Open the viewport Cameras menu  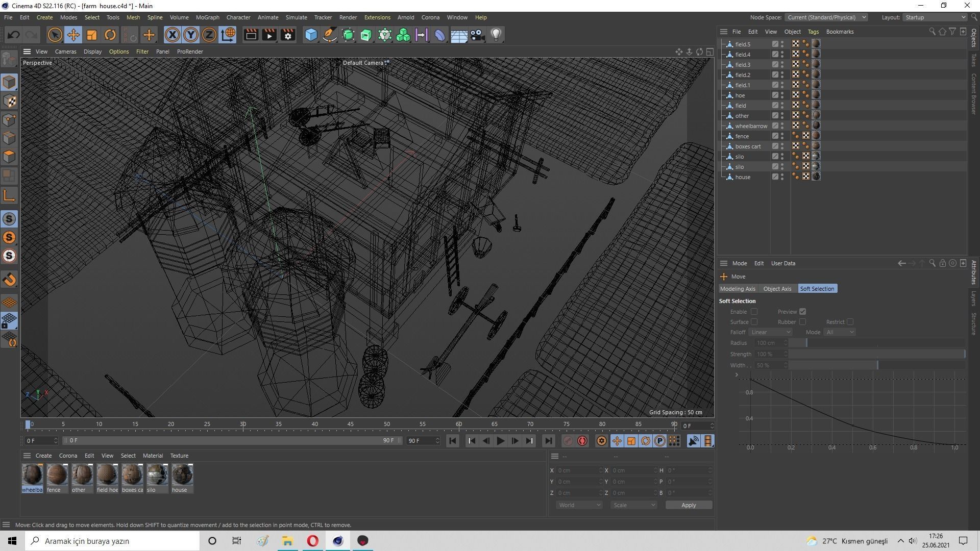click(x=65, y=52)
